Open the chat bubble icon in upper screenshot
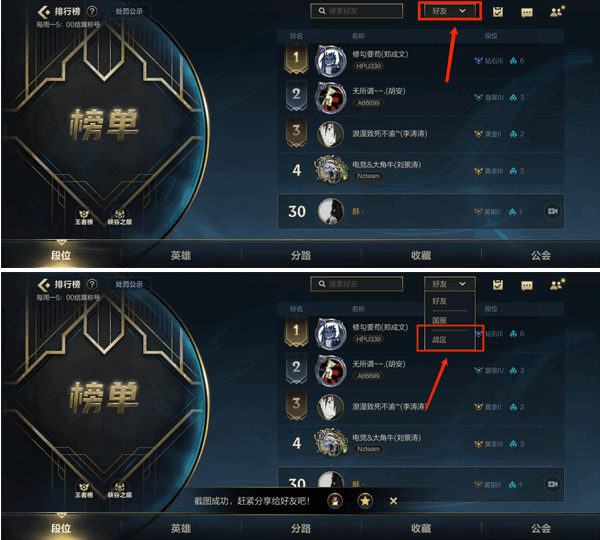The width and height of the screenshot is (600, 540). (x=527, y=12)
